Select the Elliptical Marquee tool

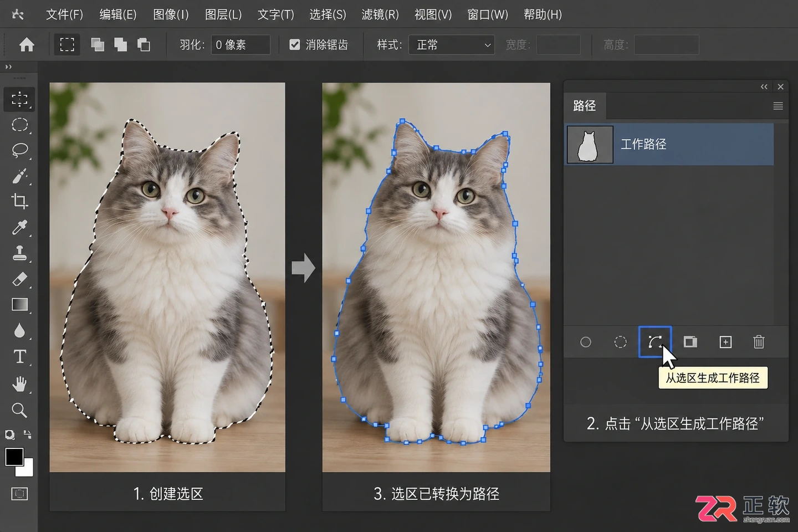[x=19, y=125]
